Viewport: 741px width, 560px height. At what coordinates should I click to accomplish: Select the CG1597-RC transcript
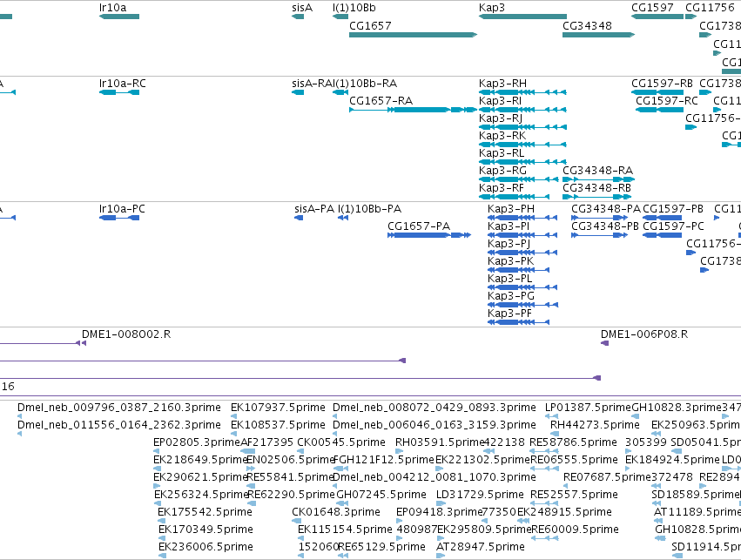659,110
